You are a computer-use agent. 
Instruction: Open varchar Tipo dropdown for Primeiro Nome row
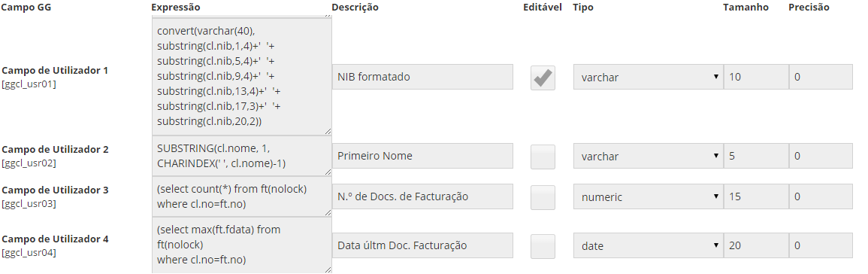648,157
